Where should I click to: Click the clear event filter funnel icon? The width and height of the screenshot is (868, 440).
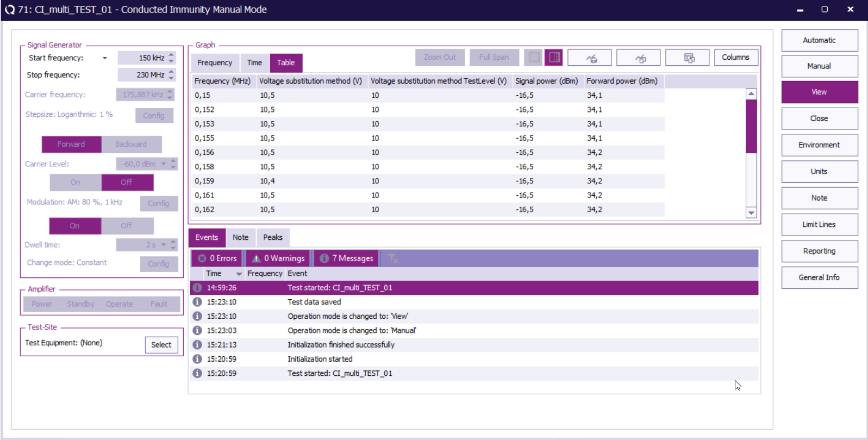(393, 258)
